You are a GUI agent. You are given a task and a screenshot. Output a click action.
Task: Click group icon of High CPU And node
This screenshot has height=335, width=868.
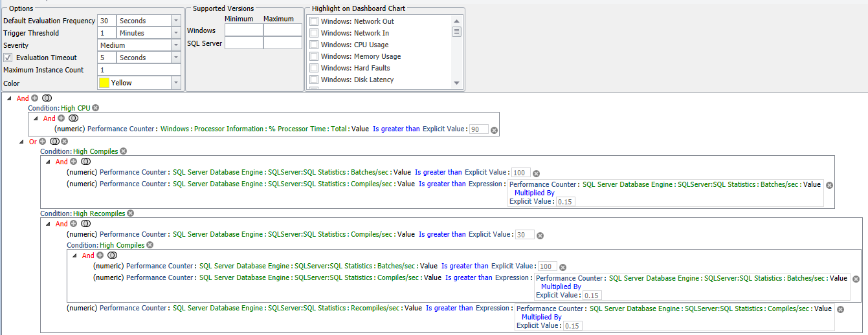(73, 118)
